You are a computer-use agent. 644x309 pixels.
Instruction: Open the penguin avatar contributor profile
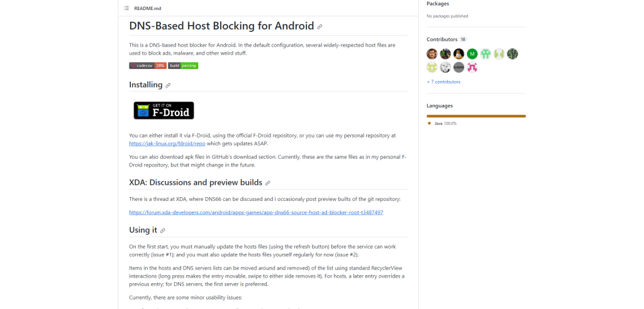pyautogui.click(x=458, y=54)
